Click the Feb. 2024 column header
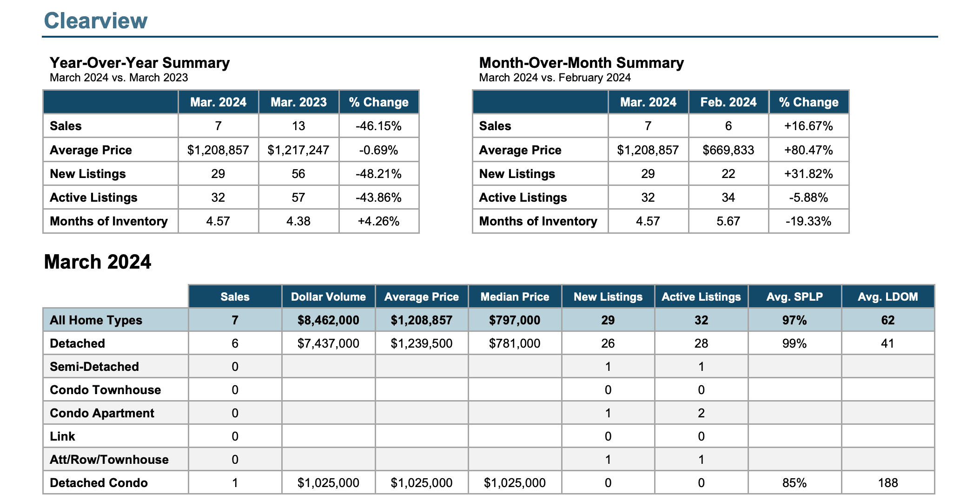 (x=728, y=102)
